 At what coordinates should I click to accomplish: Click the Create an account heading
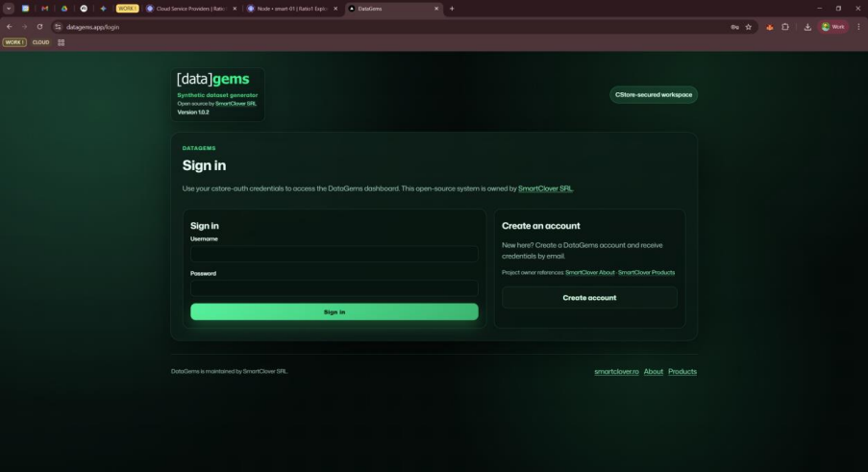pos(541,226)
